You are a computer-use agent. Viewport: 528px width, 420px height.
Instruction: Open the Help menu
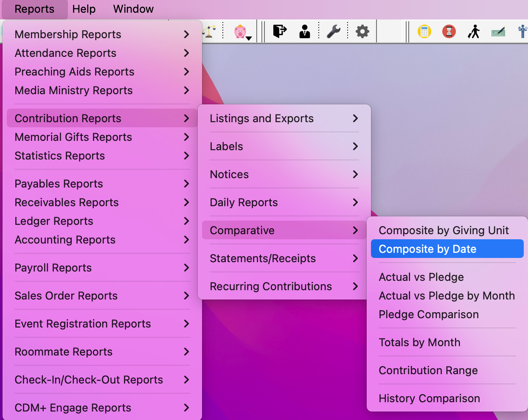click(84, 9)
